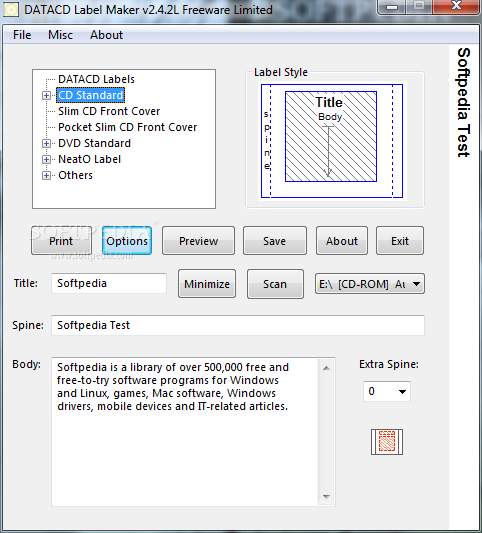
Task: Click the Preview button
Action: [x=199, y=241]
